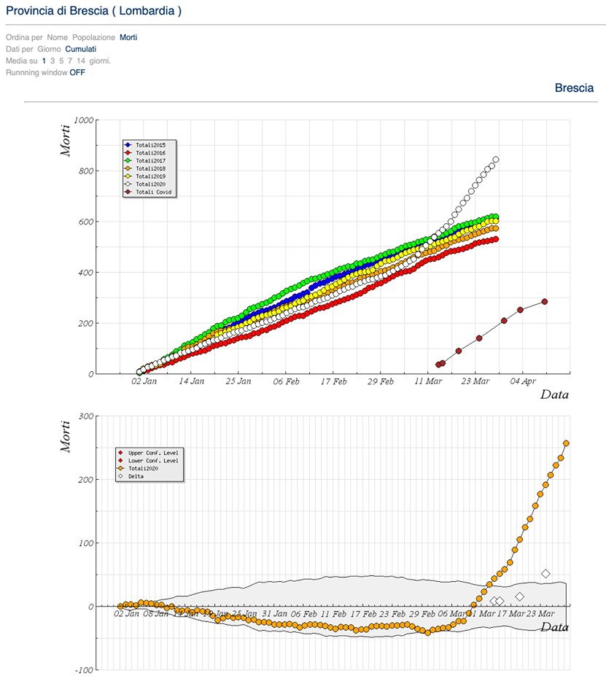Viewport: 606px width, 700px height.
Task: Set averaging to 14 days
Action: 81,61
